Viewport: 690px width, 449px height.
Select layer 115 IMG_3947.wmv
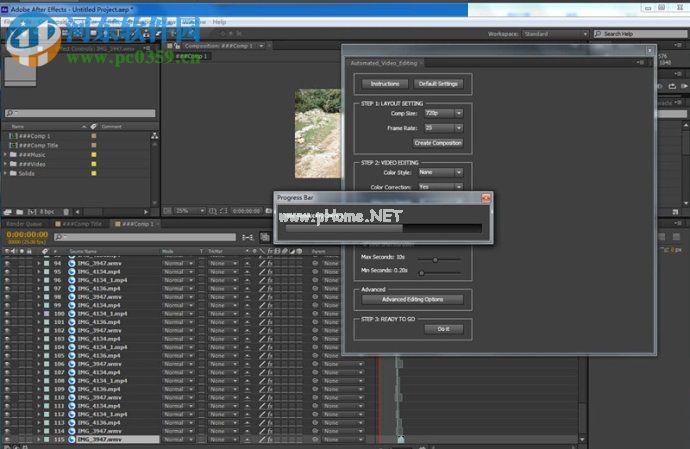(x=99, y=439)
